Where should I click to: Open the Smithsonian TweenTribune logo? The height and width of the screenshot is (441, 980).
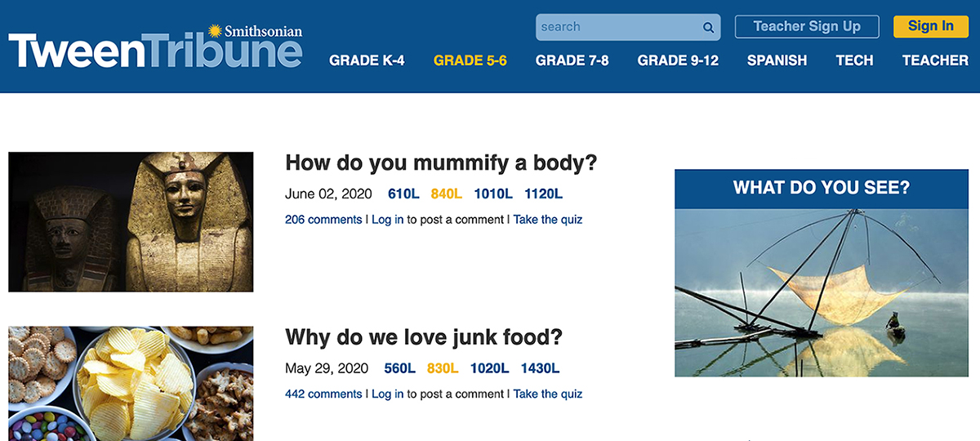pos(155,47)
